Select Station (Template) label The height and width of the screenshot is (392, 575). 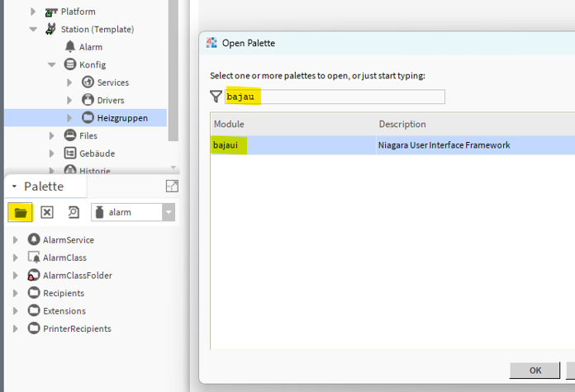[x=97, y=30]
